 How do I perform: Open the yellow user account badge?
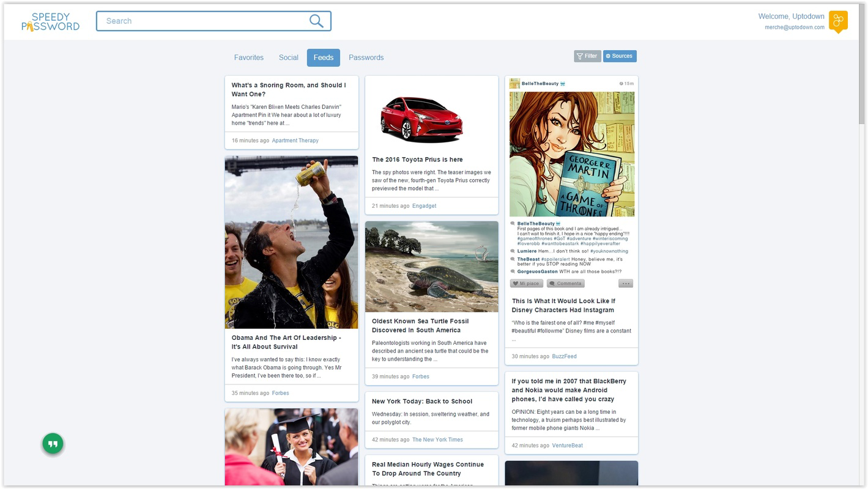(838, 21)
